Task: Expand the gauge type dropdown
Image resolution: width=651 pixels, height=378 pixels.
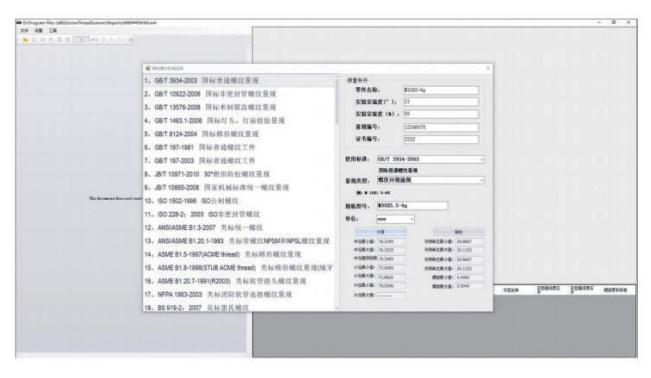Action: pyautogui.click(x=481, y=180)
